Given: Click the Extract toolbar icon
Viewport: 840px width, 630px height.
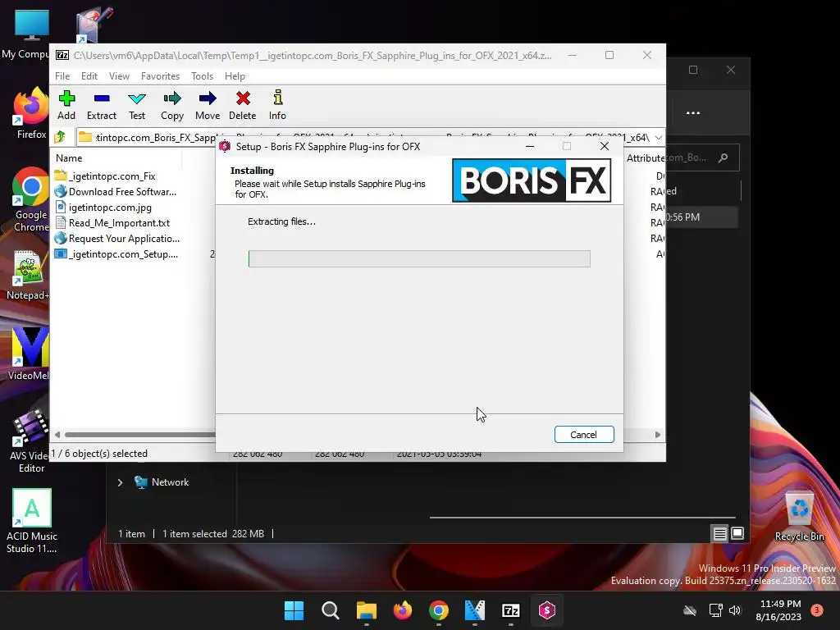Looking at the screenshot, I should [x=101, y=105].
